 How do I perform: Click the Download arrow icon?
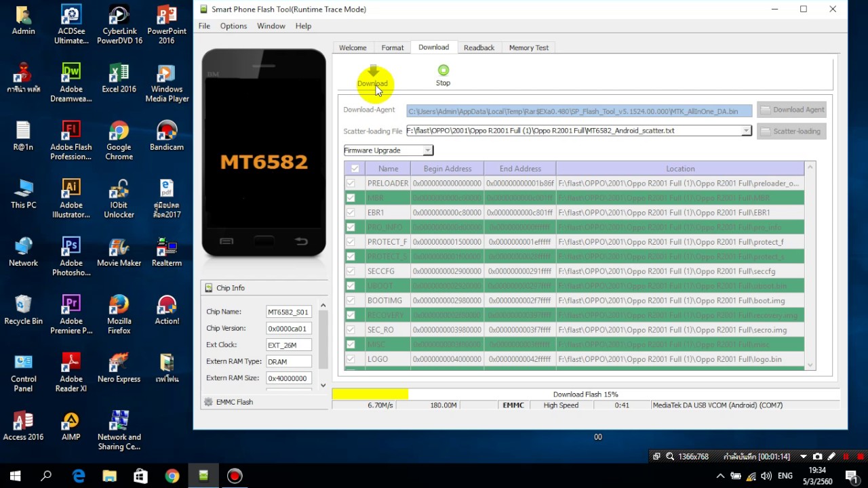point(373,70)
